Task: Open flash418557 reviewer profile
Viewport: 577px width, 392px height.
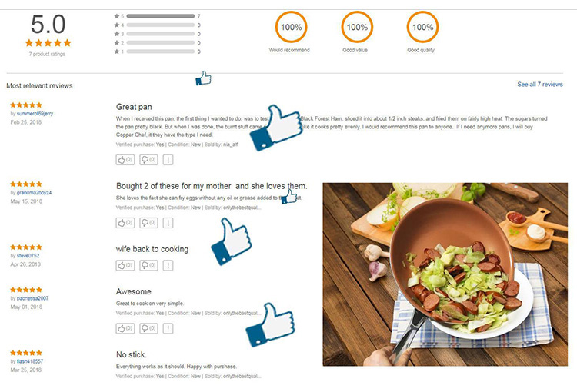Action: 30,361
